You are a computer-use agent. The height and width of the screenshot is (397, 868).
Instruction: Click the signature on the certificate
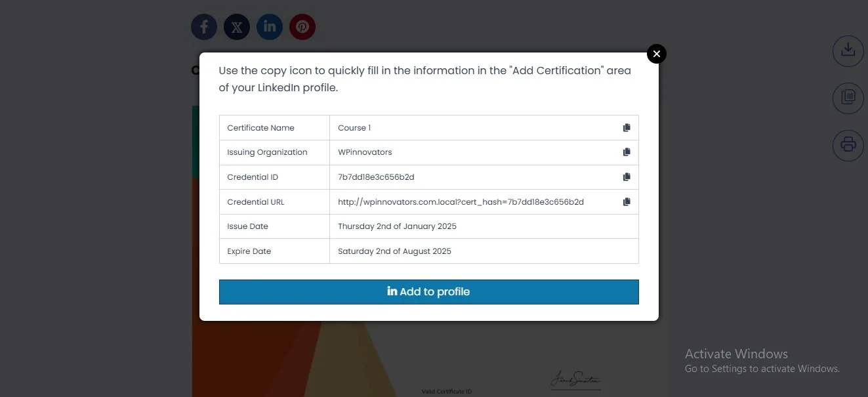point(575,379)
